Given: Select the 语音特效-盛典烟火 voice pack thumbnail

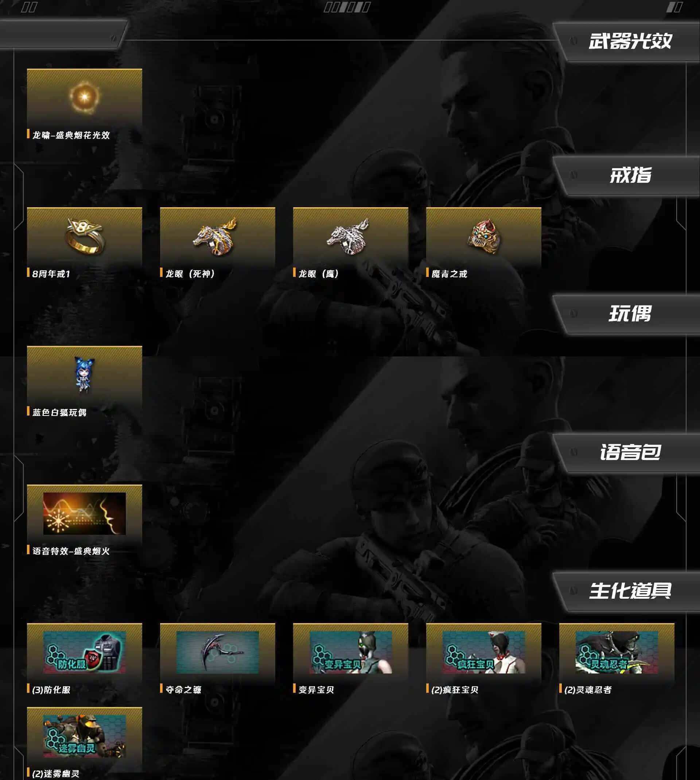Looking at the screenshot, I should click(85, 513).
